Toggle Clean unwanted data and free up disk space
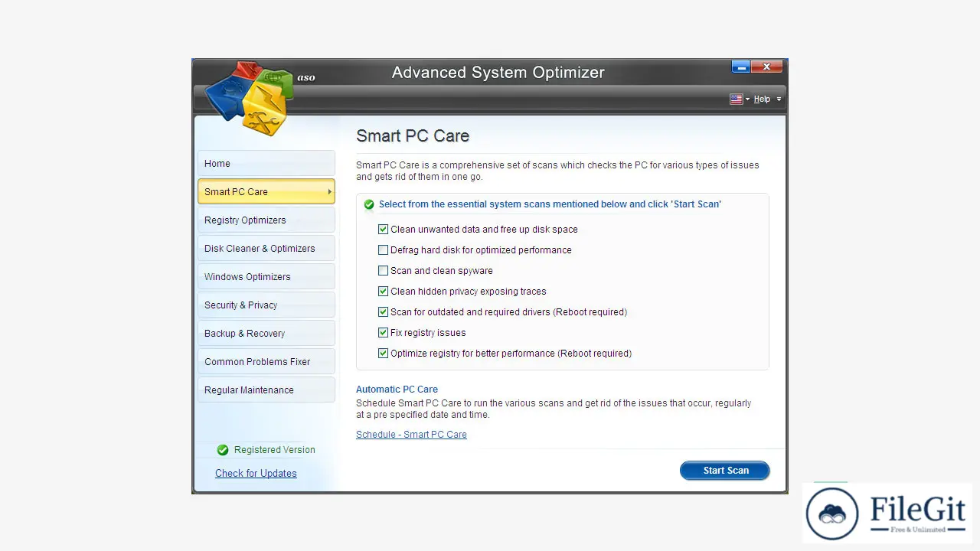980x551 pixels. pos(384,229)
